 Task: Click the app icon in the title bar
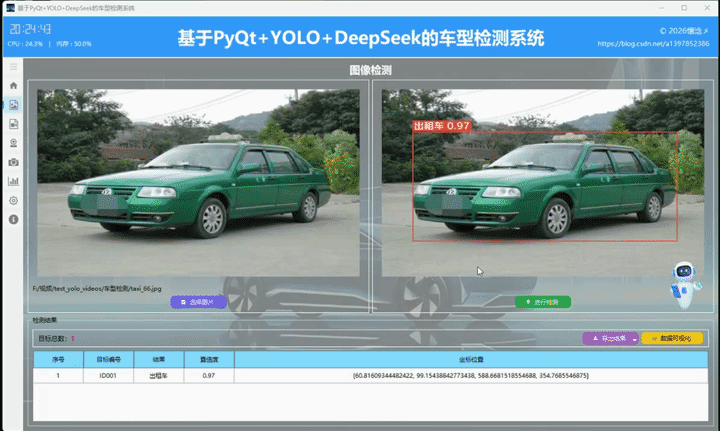coord(10,8)
